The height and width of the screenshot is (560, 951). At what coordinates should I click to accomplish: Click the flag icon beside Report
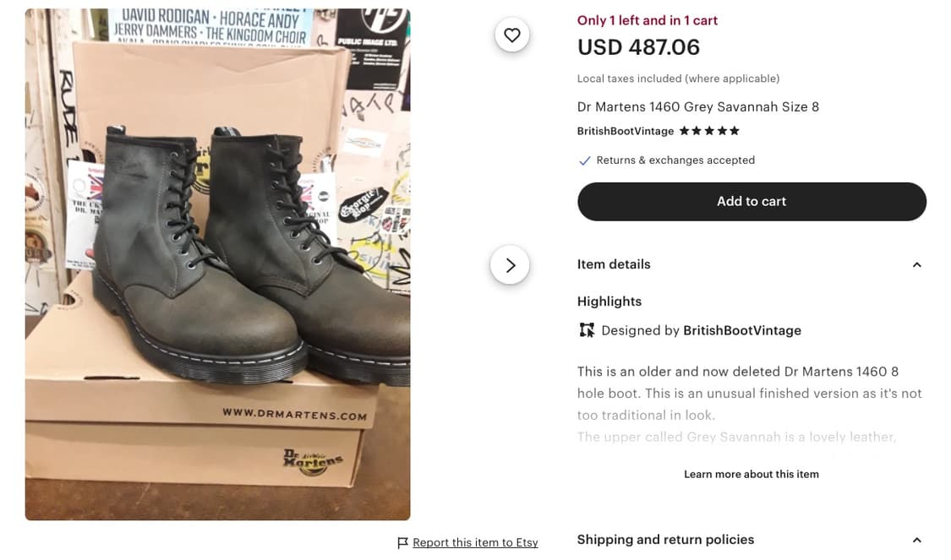click(403, 543)
